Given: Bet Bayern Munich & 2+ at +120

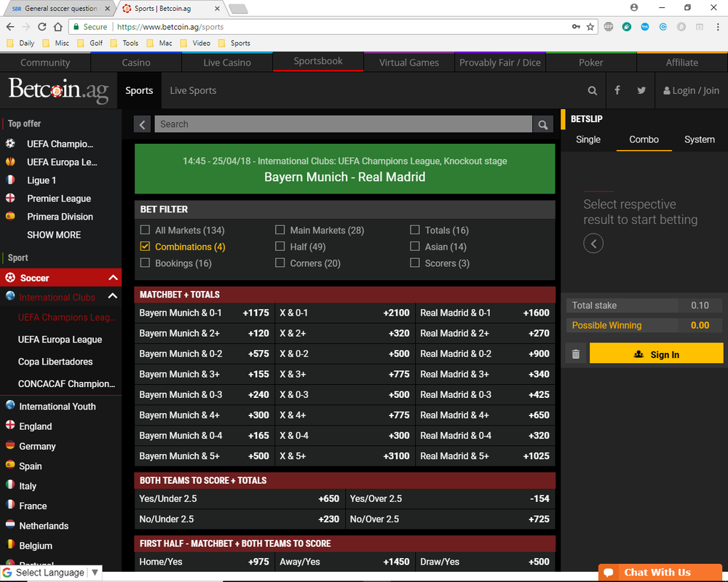Looking at the screenshot, I should click(x=205, y=333).
